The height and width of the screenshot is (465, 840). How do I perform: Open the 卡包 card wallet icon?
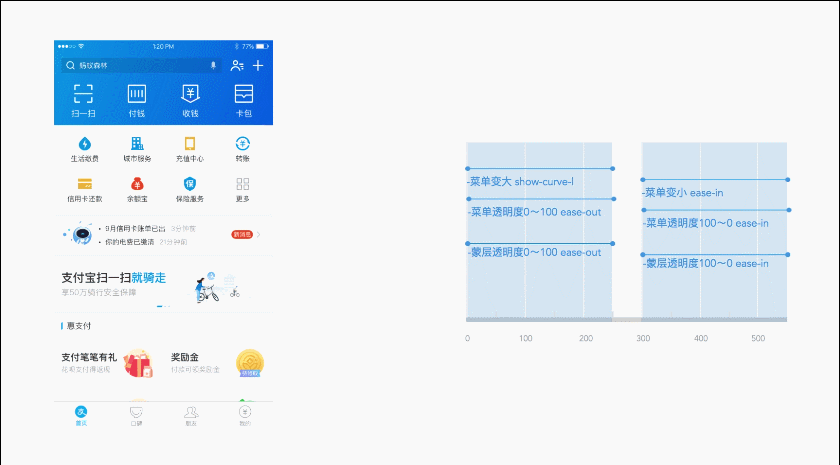243,95
